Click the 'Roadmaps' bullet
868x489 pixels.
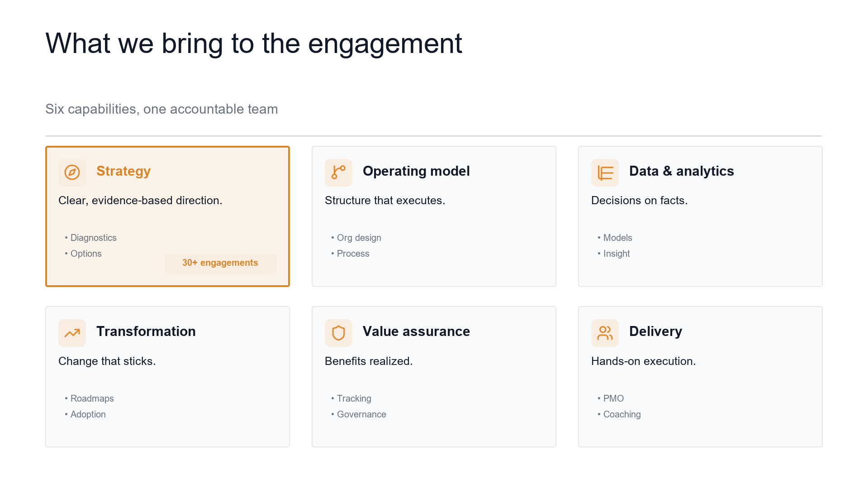[x=89, y=398]
